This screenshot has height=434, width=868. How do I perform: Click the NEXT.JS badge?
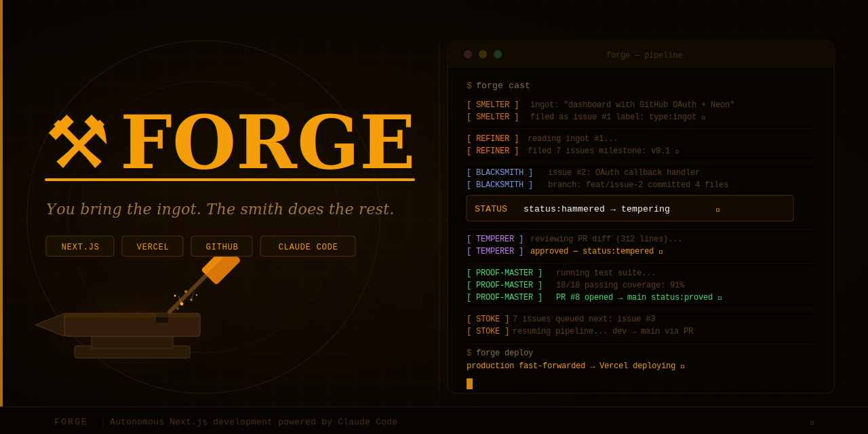[80, 247]
